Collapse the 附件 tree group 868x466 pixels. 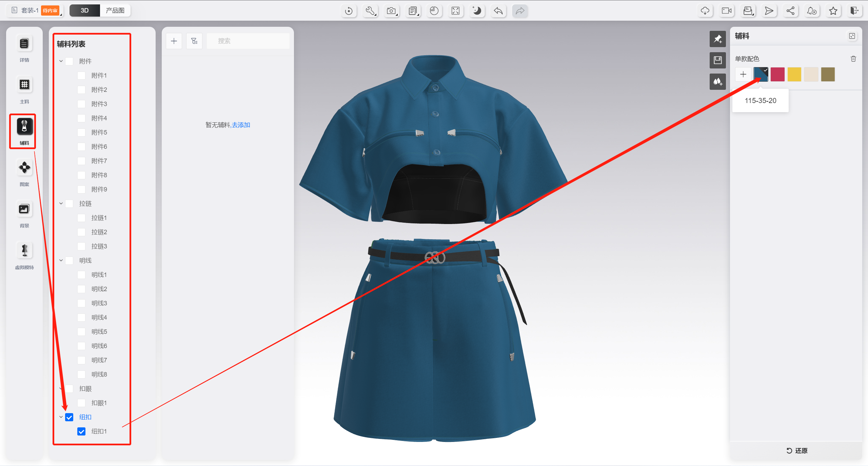pyautogui.click(x=61, y=61)
